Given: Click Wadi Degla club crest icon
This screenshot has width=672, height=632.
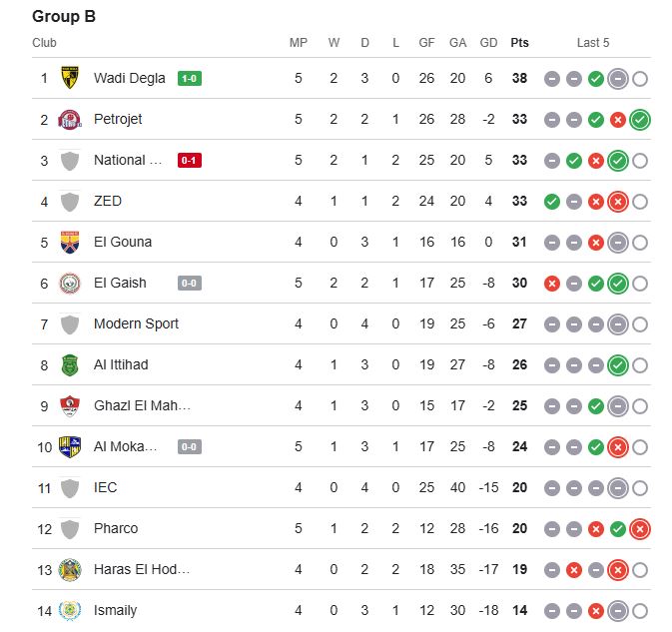Looking at the screenshot, I should click(70, 78).
